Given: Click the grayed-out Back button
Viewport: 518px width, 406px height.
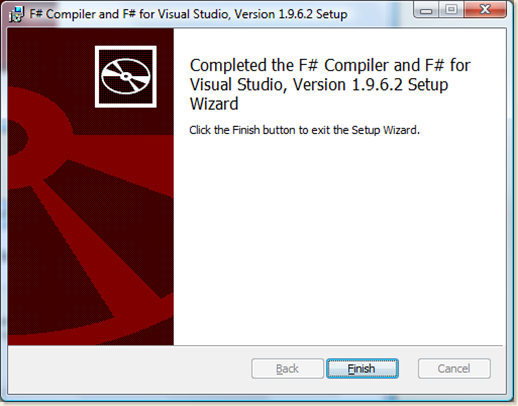Looking at the screenshot, I should click(287, 369).
